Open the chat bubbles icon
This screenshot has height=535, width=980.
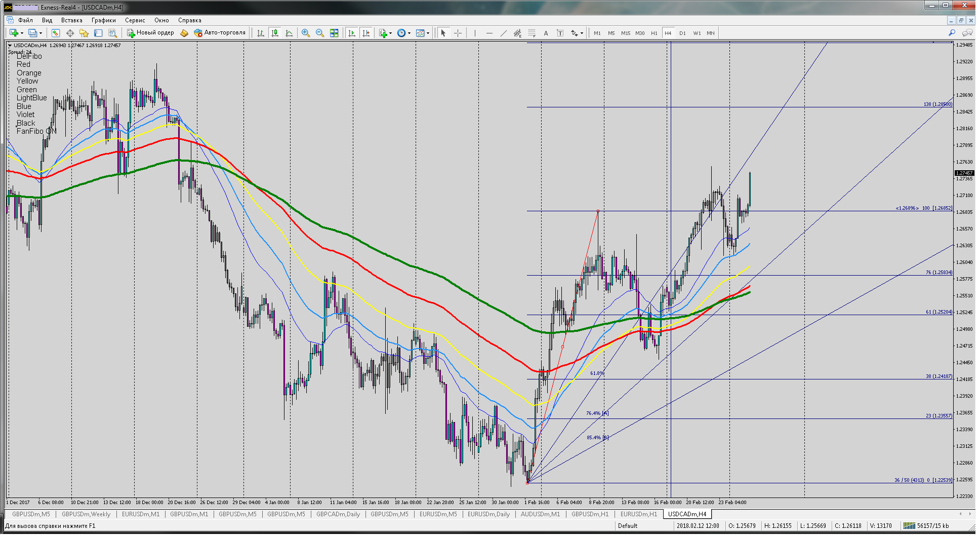pos(967,33)
